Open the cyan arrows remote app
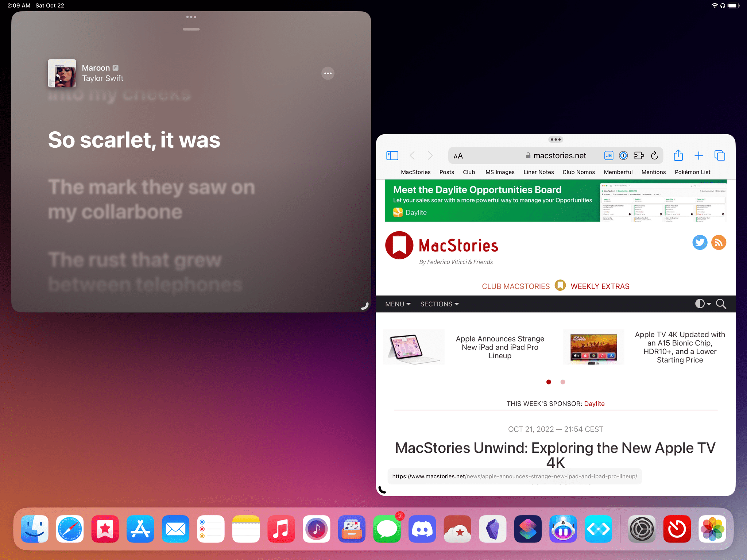747x560 pixels. (598, 529)
